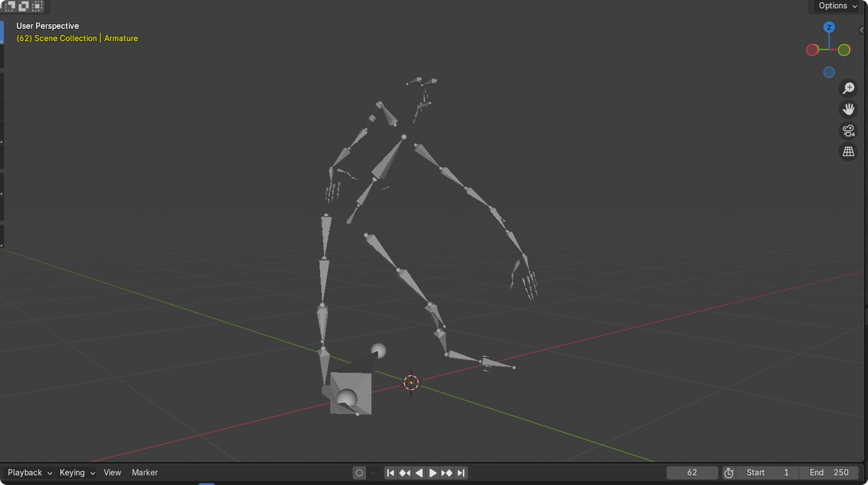Toggle the camera view icon
The width and height of the screenshot is (868, 485).
pyautogui.click(x=848, y=131)
